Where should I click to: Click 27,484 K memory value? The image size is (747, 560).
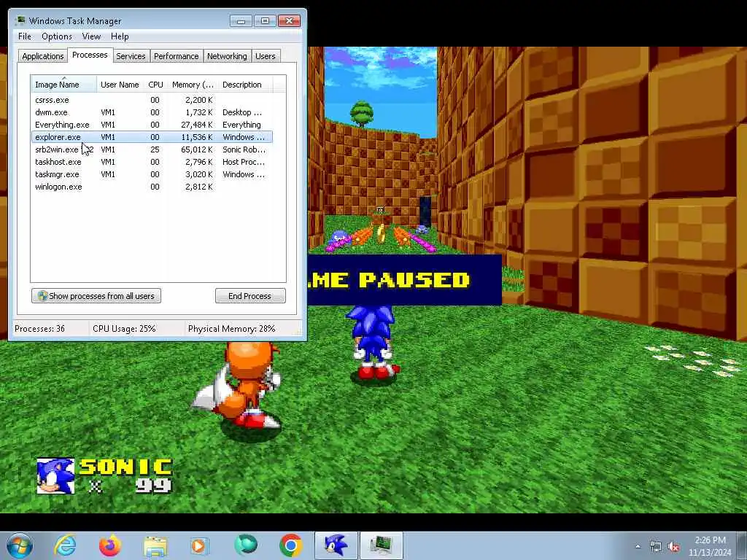[x=197, y=125]
